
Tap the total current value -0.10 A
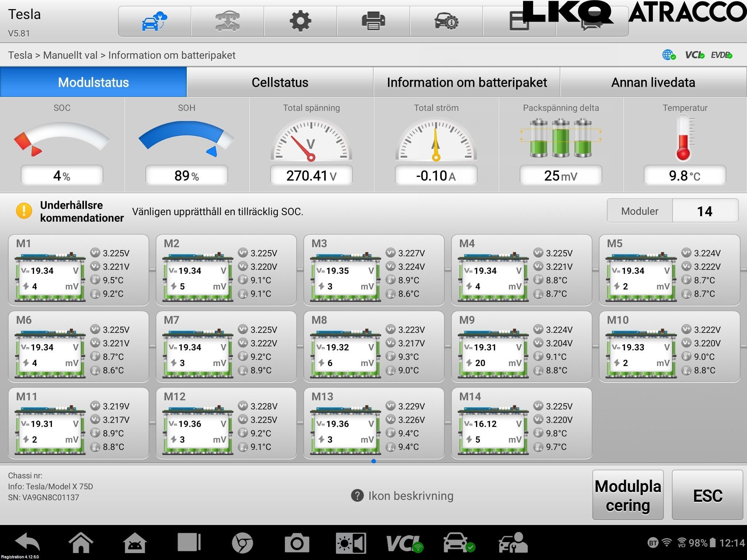coord(436,175)
